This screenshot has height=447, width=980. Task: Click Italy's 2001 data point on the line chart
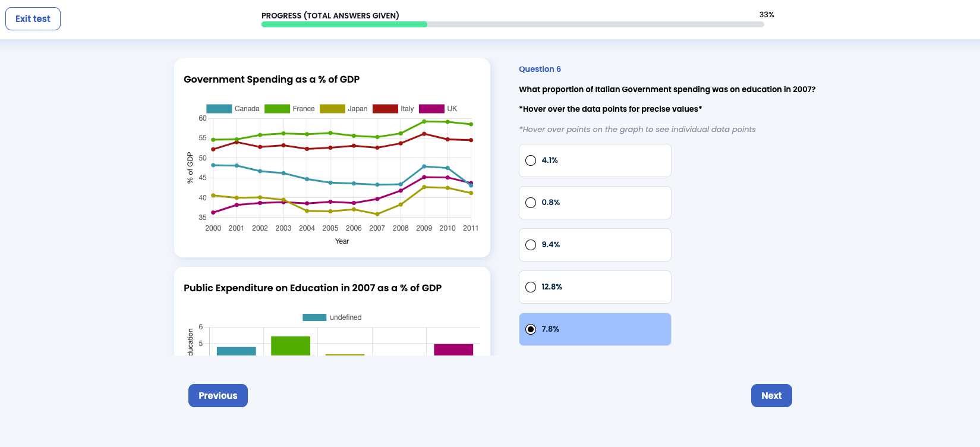[237, 142]
